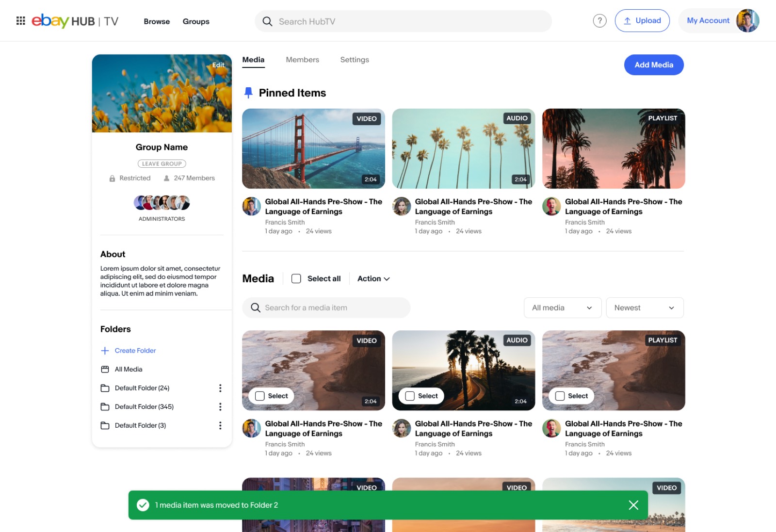Click the Search HubTV input field
The width and height of the screenshot is (776, 532).
point(403,21)
